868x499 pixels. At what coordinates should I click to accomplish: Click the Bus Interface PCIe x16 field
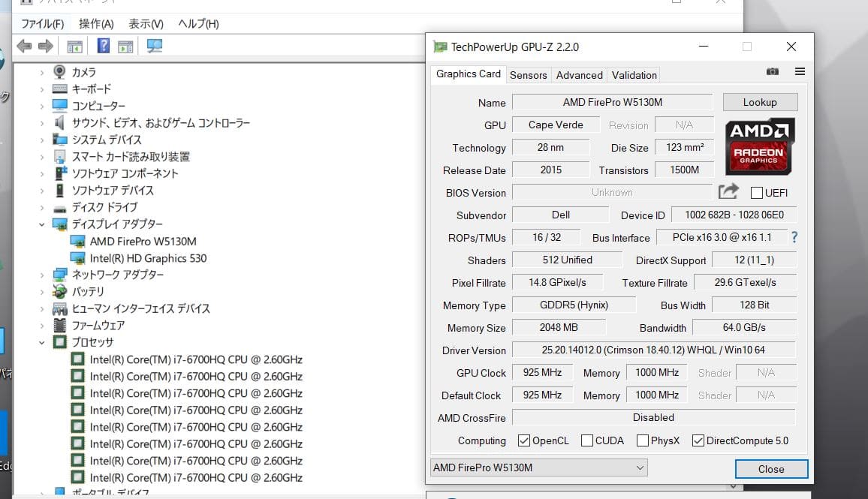click(722, 237)
